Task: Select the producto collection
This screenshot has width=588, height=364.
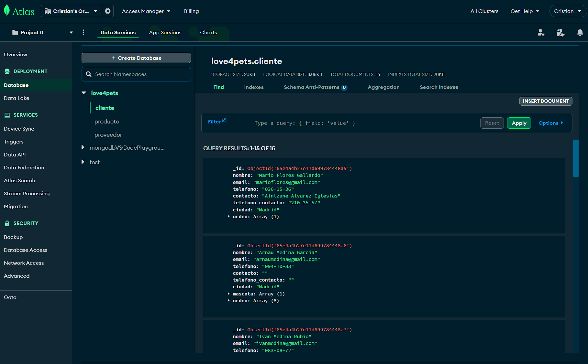Action: coord(107,121)
